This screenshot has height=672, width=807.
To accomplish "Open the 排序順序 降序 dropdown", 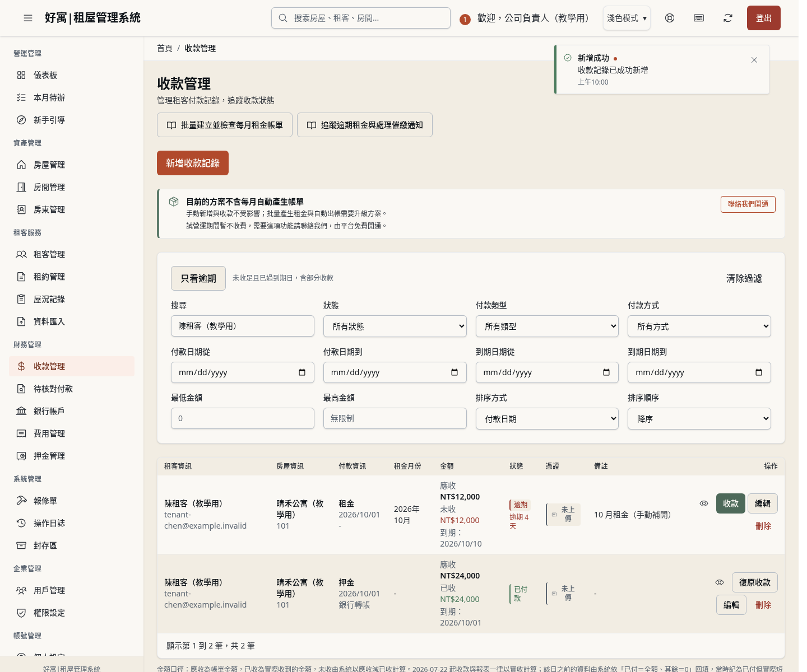I will pos(699,419).
